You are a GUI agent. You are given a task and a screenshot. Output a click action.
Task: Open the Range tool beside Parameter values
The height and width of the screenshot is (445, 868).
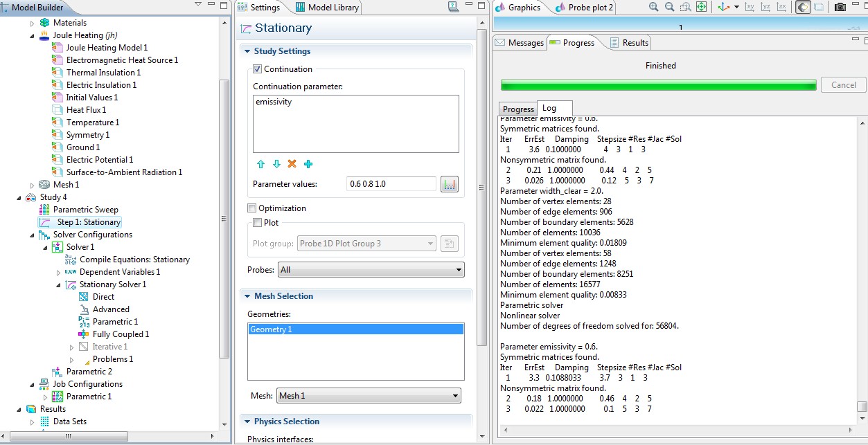pos(450,184)
